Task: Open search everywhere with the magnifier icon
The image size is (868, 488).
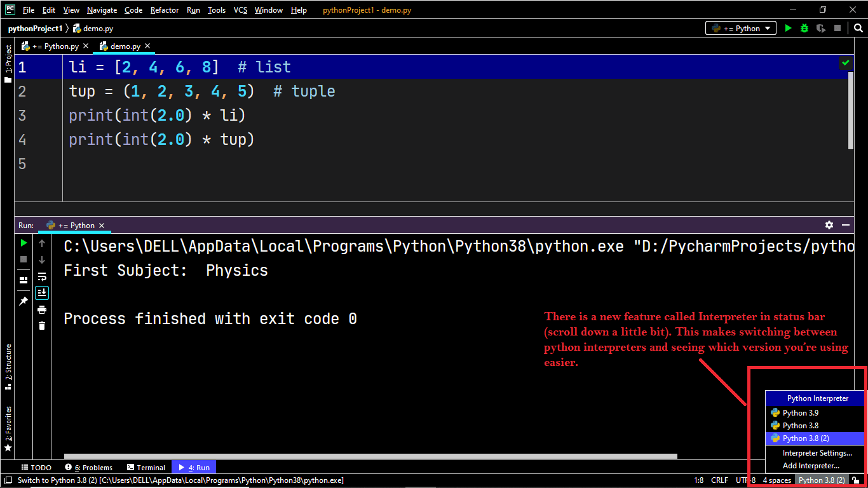Action: 858,28
